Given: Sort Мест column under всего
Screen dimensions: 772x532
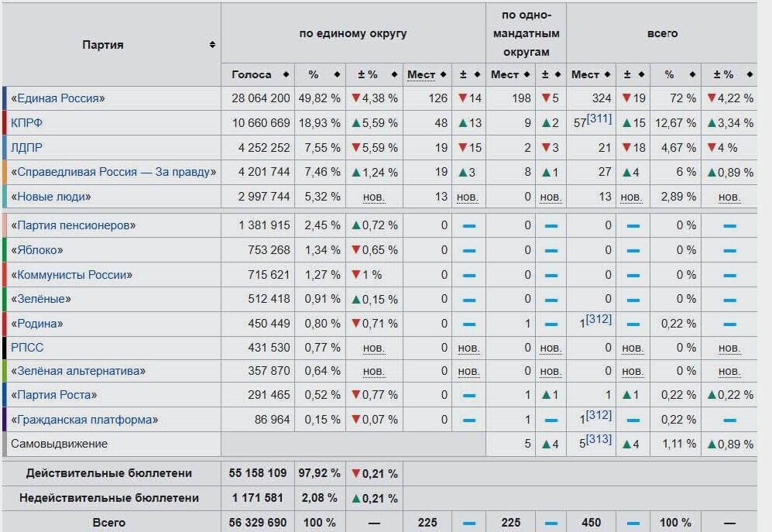Looking at the screenshot, I should (607, 74).
